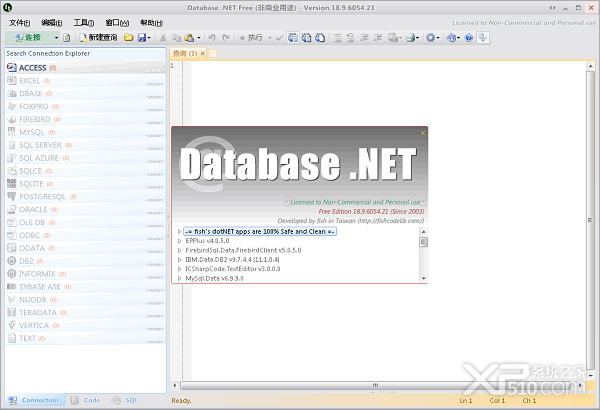Click the Licensed to Non-Commercial text in splash
This screenshot has width=600, height=410.
(x=355, y=202)
